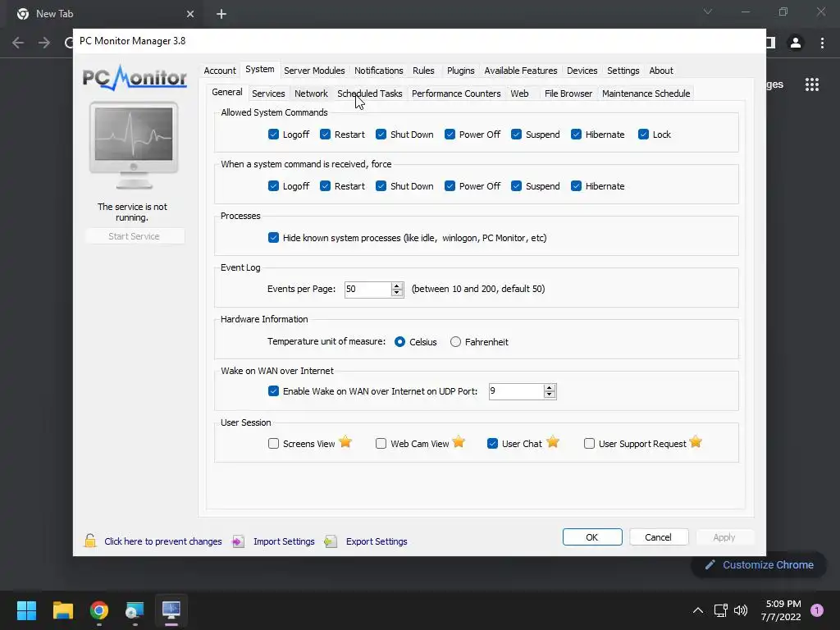Screen dimensions: 840x630
Task: Open the Plugins tab
Action: [461, 71]
